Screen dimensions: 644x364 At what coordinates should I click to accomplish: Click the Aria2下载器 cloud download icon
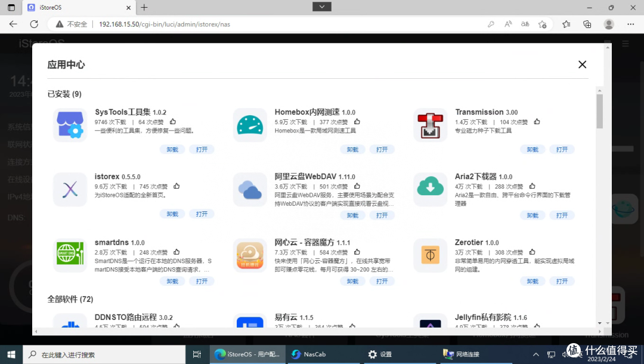429,190
